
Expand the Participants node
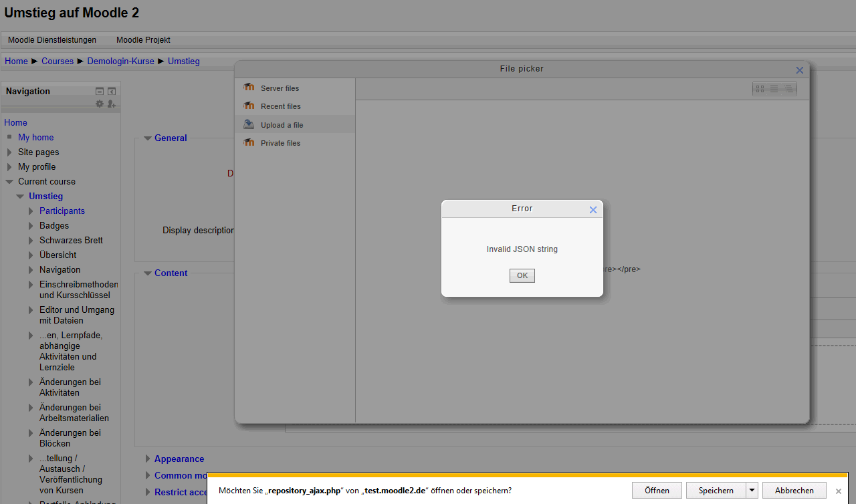31,211
